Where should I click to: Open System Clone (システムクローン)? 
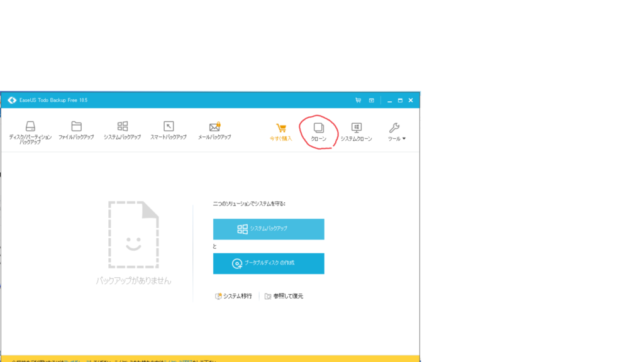[x=356, y=132]
